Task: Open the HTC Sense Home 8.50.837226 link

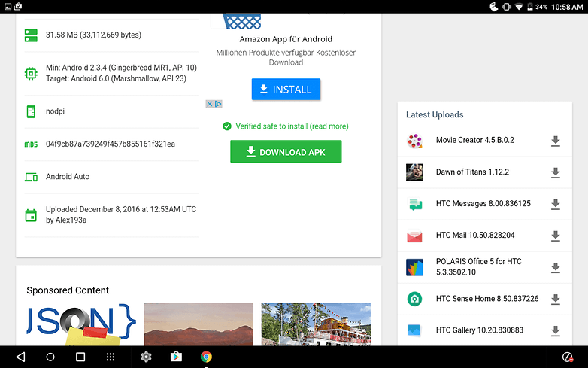Action: click(x=486, y=299)
